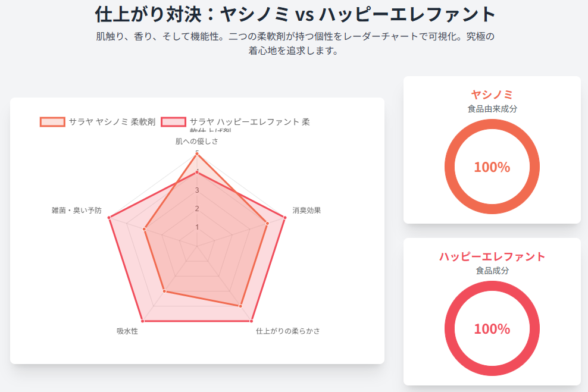Select ヤシノミ data point near 仕上がりの柔らかさ
Screen dimensions: 588x392
(x=240, y=306)
